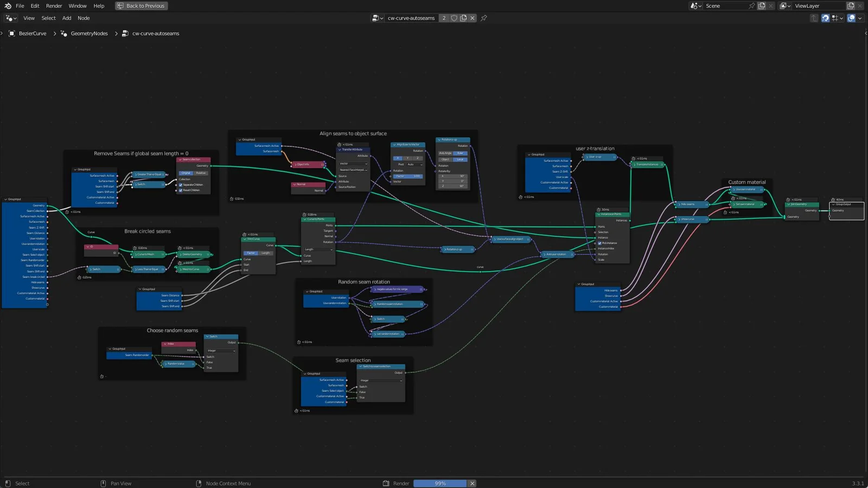Pin the cw-curve-autoseams node group
Viewport: 868px width, 488px height.
point(483,18)
